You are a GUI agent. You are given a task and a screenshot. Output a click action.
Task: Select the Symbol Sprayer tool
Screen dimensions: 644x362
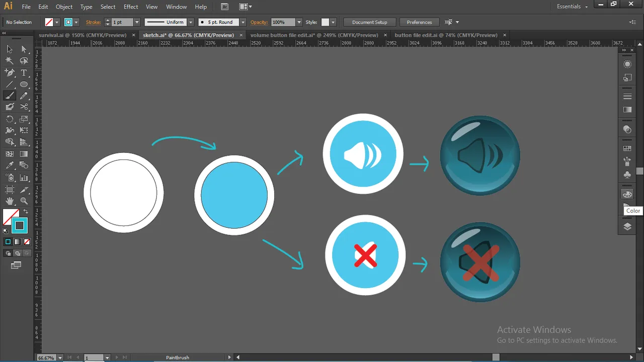[10, 177]
